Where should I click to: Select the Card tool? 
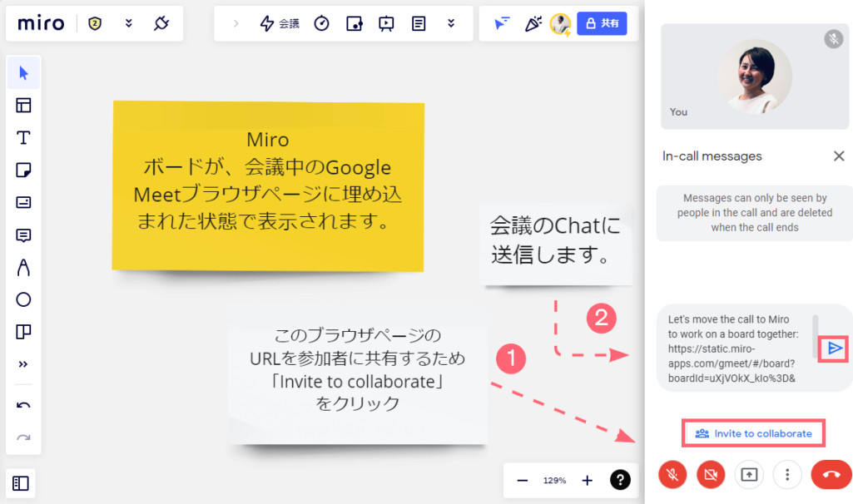pos(23,202)
